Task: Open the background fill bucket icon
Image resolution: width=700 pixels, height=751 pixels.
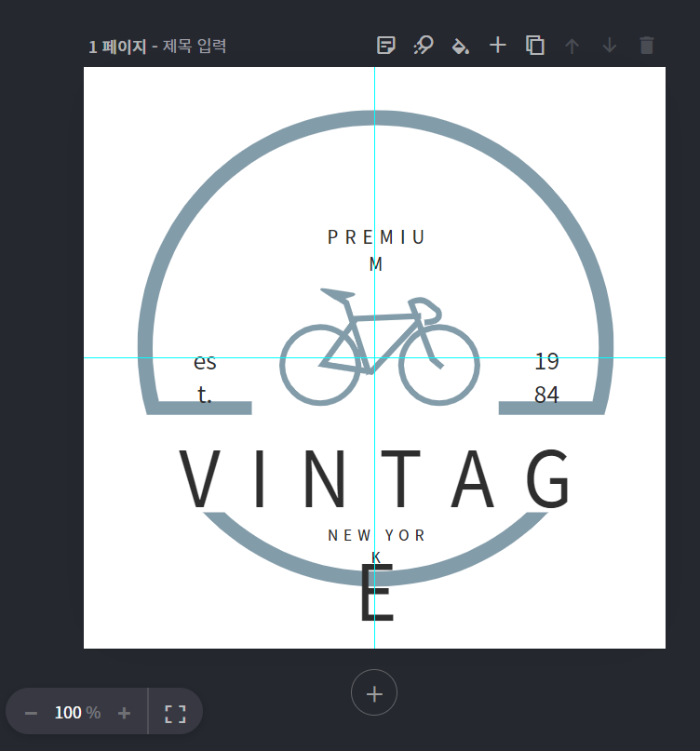Action: (x=461, y=46)
